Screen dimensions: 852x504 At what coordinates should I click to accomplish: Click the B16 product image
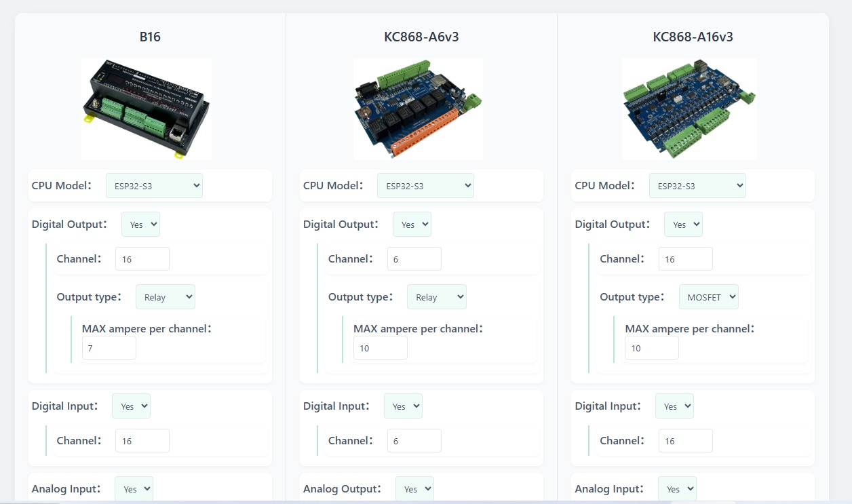point(147,109)
